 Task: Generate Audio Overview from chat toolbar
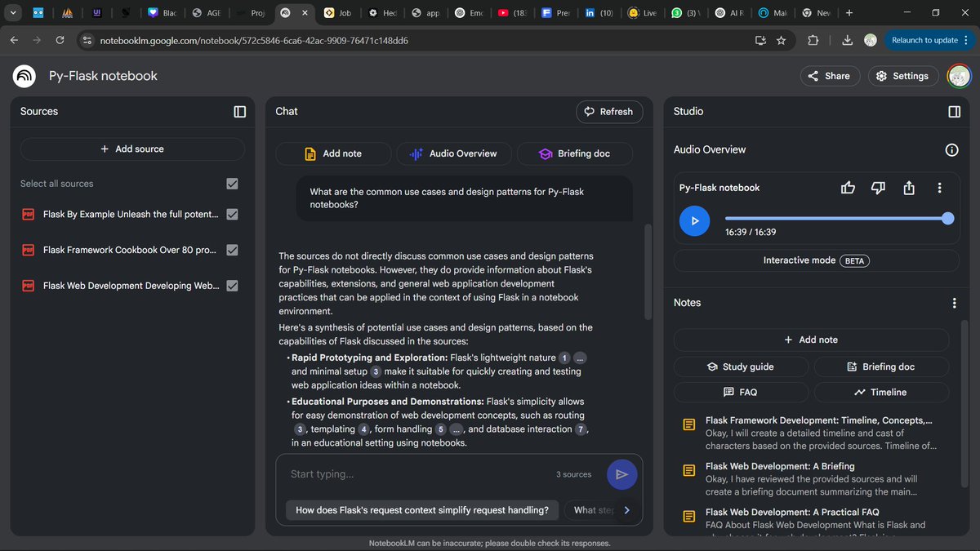coord(453,153)
